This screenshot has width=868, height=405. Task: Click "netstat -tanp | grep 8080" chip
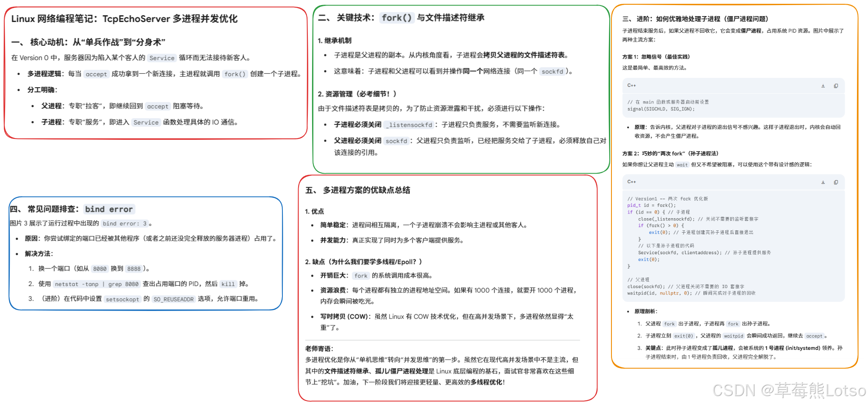click(x=97, y=284)
